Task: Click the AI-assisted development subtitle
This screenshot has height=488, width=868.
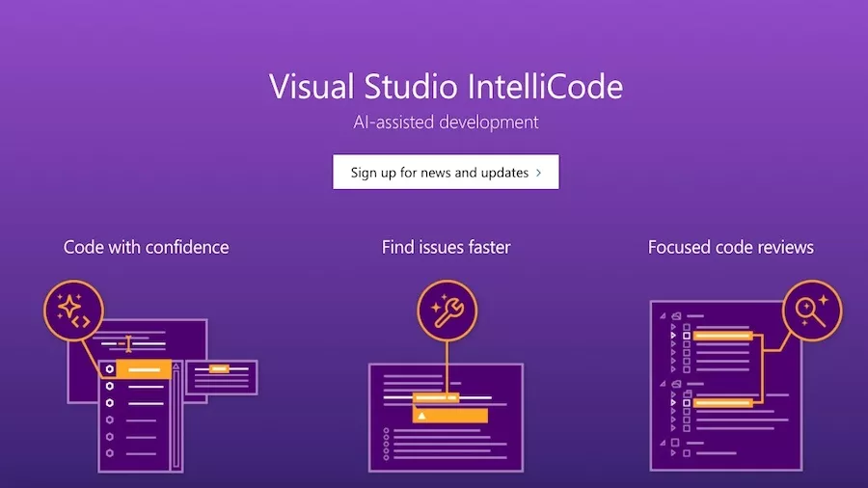Action: click(x=447, y=122)
